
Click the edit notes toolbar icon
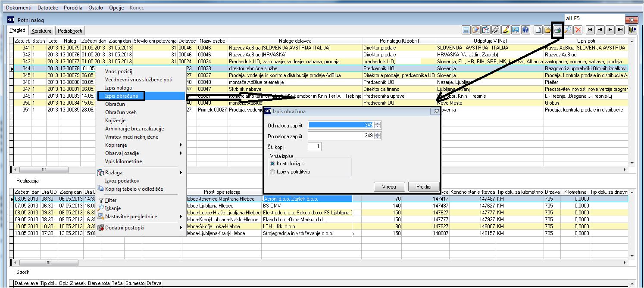476,30
